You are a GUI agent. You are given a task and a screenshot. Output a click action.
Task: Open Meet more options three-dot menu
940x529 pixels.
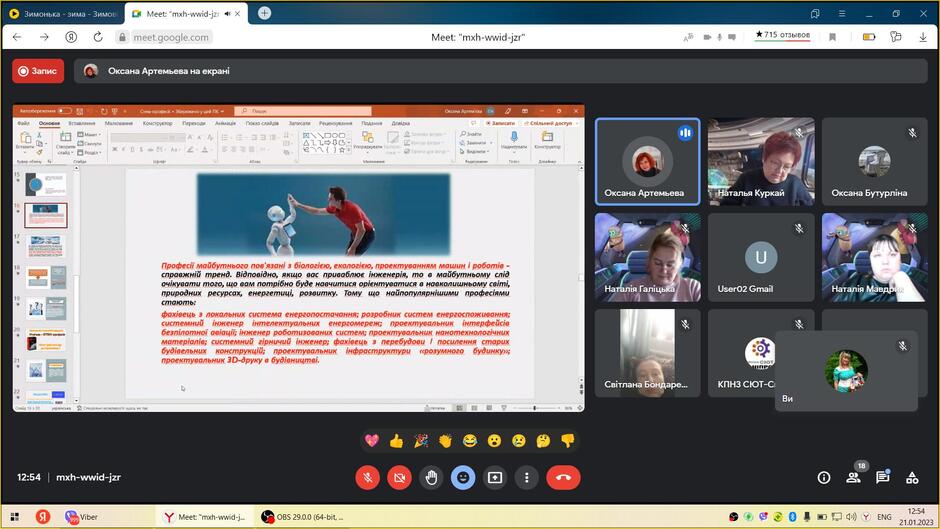click(x=526, y=477)
